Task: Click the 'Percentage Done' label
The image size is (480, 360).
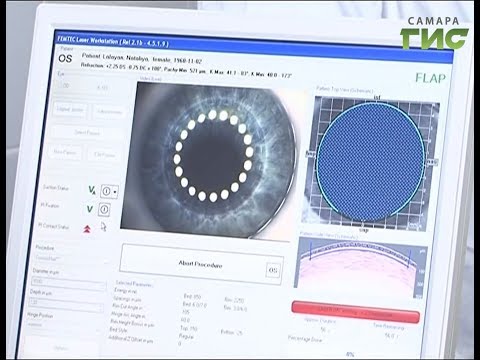Action: (x=305, y=339)
